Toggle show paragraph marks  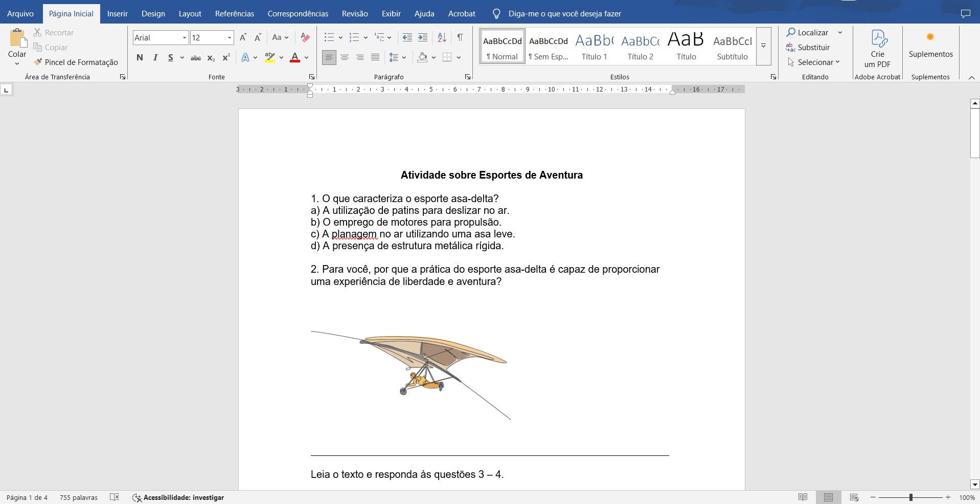point(460,37)
